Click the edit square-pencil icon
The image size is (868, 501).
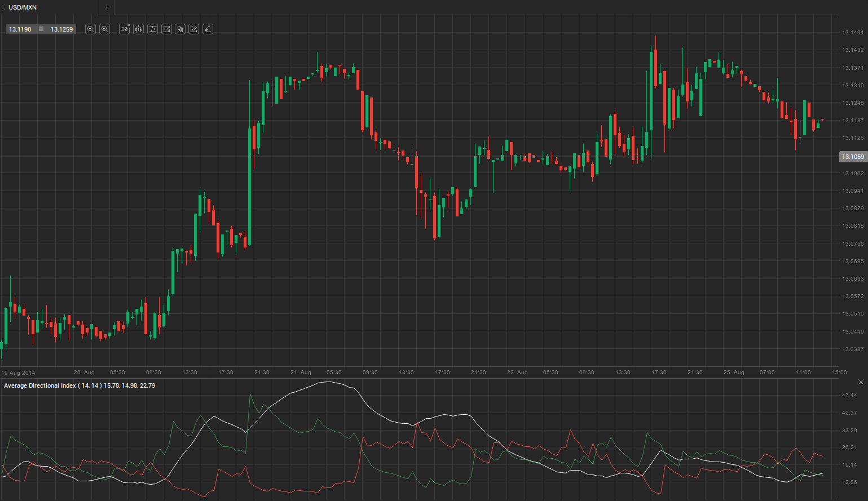tap(193, 29)
